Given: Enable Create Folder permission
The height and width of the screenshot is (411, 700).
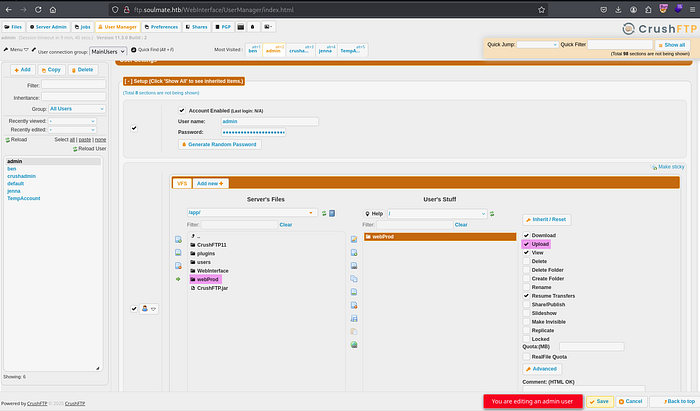Looking at the screenshot, I should (x=526, y=278).
